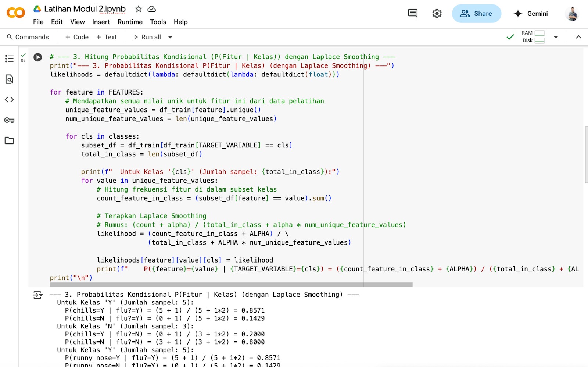Open the Files folder icon panel
Image resolution: width=588 pixels, height=367 pixels.
[x=9, y=140]
